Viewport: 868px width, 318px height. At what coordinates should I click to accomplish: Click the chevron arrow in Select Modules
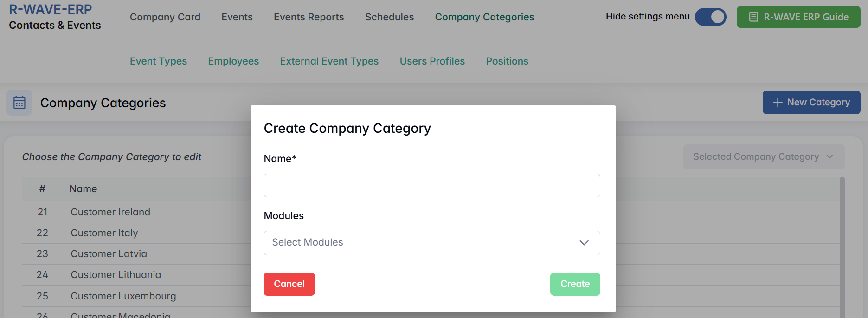584,243
